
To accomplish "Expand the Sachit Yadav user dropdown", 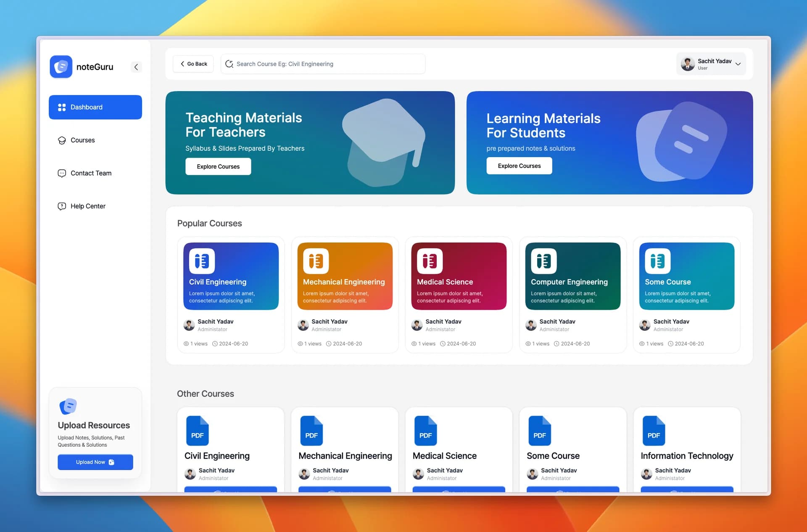I will (x=738, y=64).
